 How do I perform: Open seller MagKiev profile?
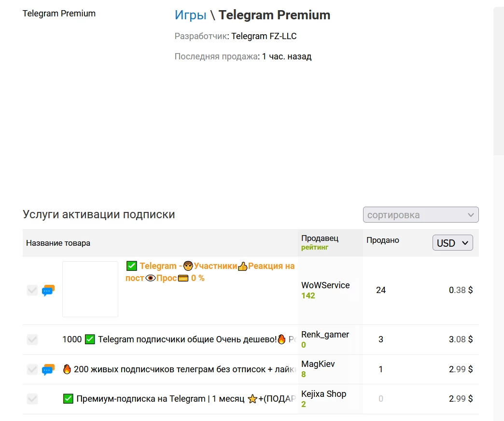(x=318, y=364)
